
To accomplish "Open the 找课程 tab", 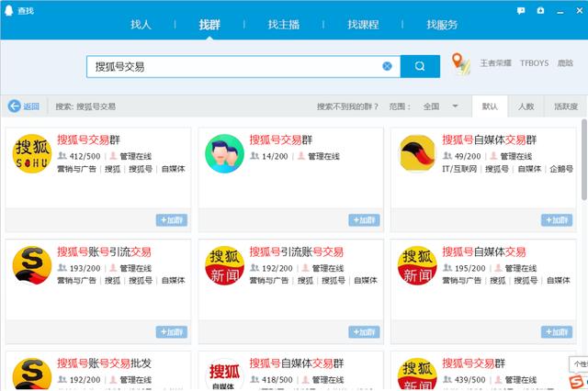I will (363, 25).
